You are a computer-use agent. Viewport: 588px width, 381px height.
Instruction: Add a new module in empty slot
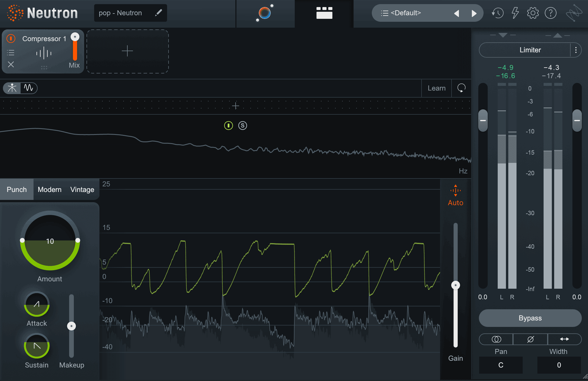127,51
